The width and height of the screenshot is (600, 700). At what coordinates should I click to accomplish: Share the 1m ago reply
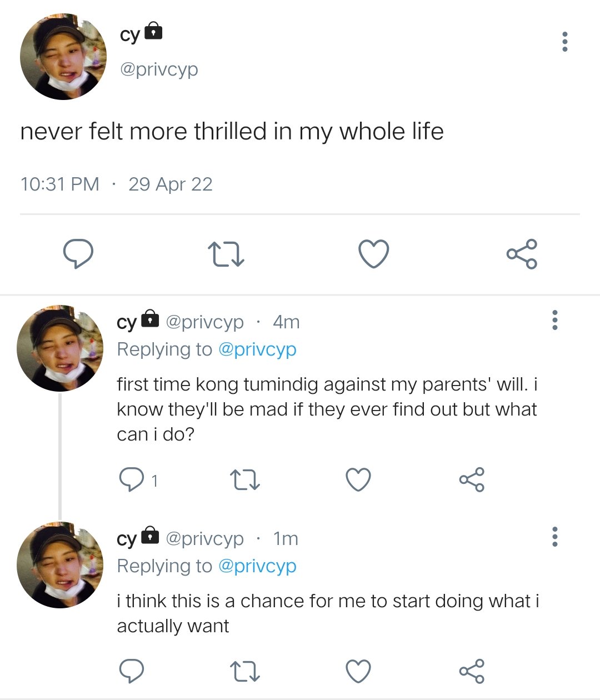(472, 671)
